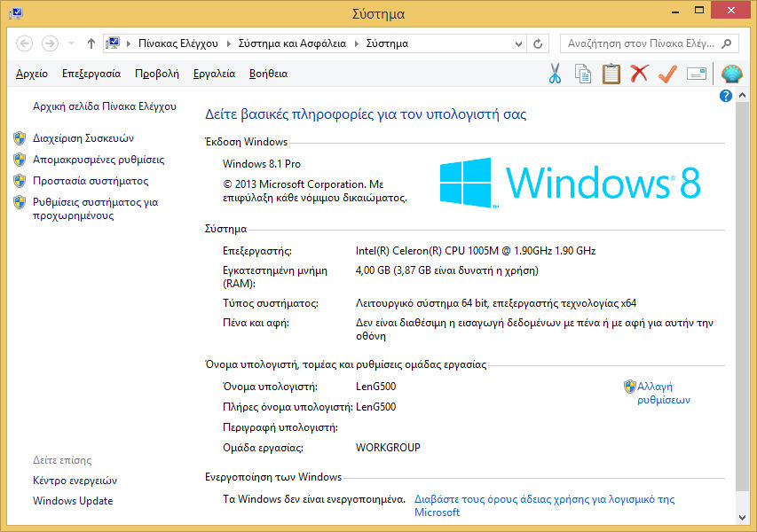Viewport: 757px width, 532px height.
Task: Click the shield icon beside Διαχείριση Συσκευών
Action: (20, 138)
